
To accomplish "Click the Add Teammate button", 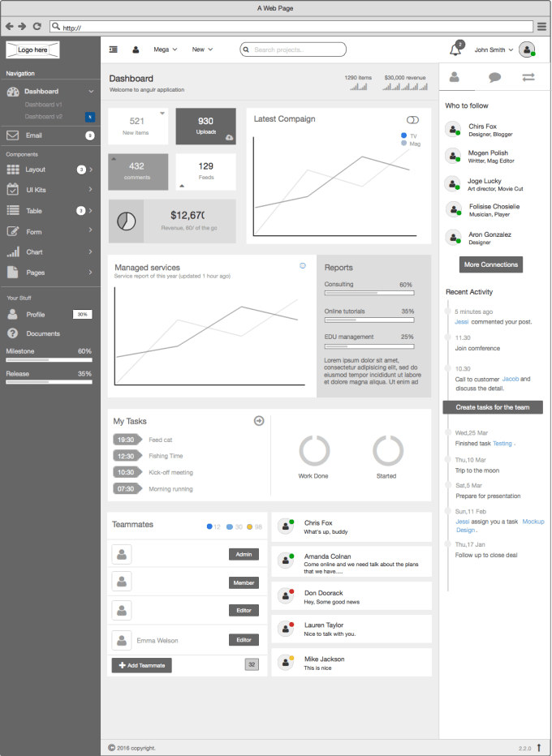I will click(142, 665).
